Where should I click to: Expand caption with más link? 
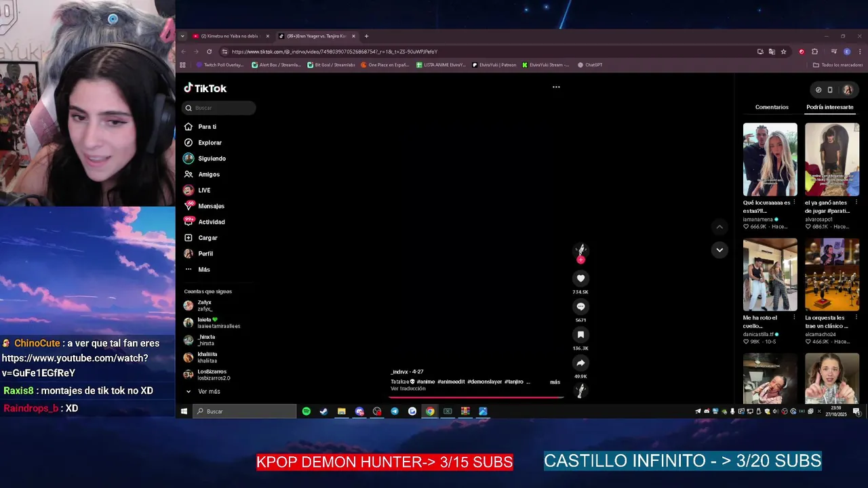click(555, 382)
